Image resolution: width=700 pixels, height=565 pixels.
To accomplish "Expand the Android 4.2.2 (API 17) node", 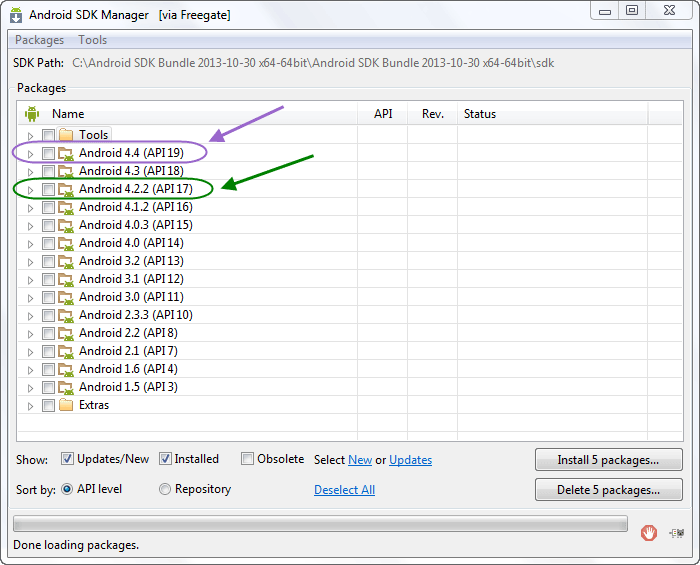I will (30, 190).
